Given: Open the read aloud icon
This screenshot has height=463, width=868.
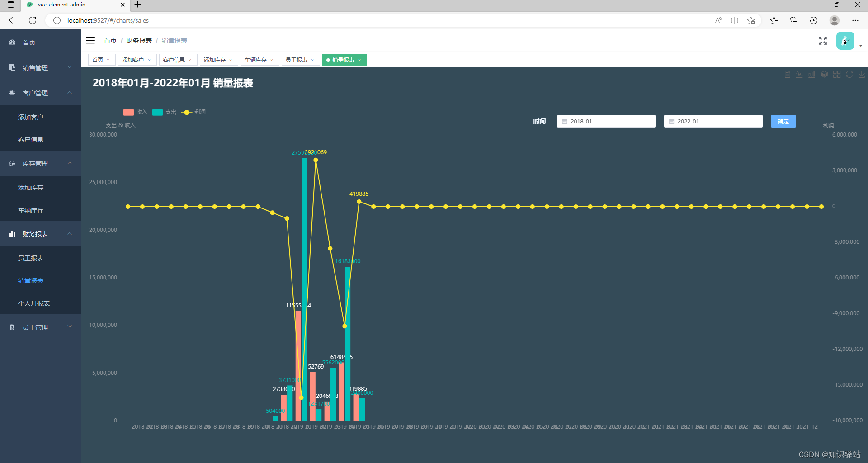Looking at the screenshot, I should (718, 20).
